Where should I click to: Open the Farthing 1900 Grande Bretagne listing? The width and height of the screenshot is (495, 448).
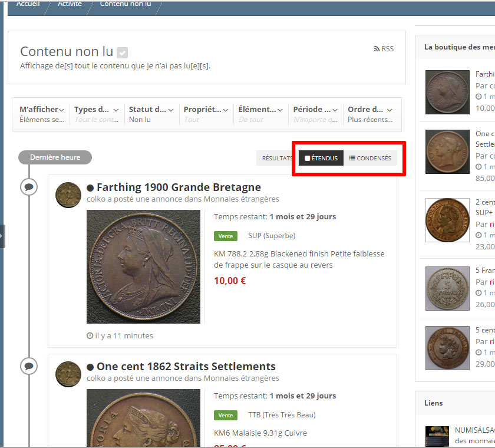179,187
